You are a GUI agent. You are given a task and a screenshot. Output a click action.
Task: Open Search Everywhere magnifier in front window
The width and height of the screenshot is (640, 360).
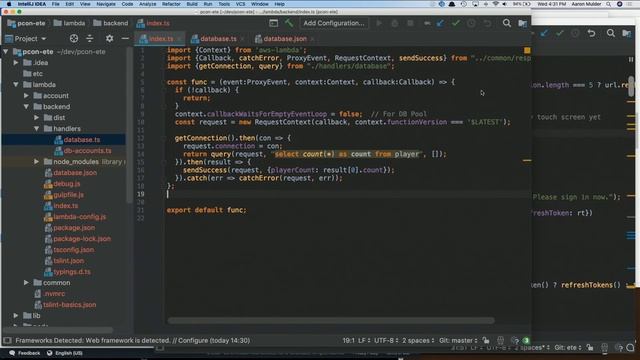(507, 23)
